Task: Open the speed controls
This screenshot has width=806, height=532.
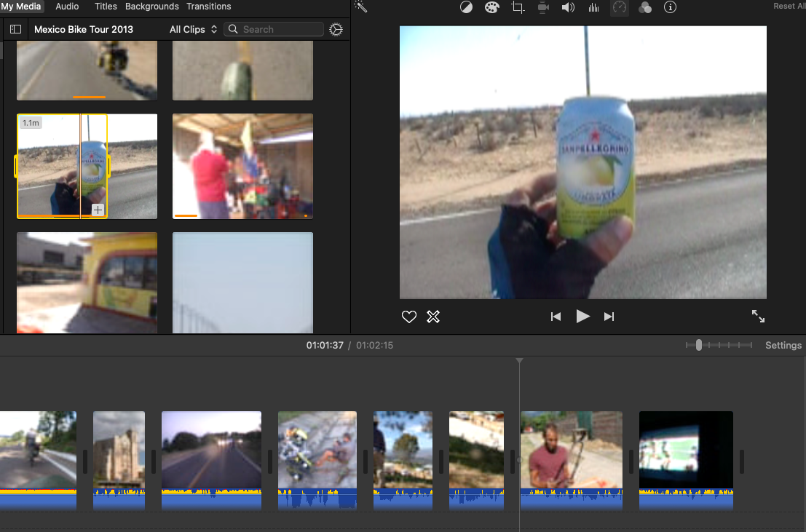Action: (x=620, y=7)
